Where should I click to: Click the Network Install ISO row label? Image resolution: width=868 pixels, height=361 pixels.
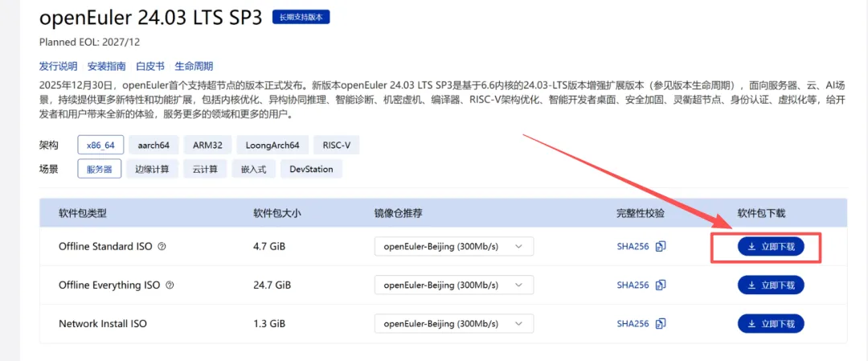(x=103, y=323)
